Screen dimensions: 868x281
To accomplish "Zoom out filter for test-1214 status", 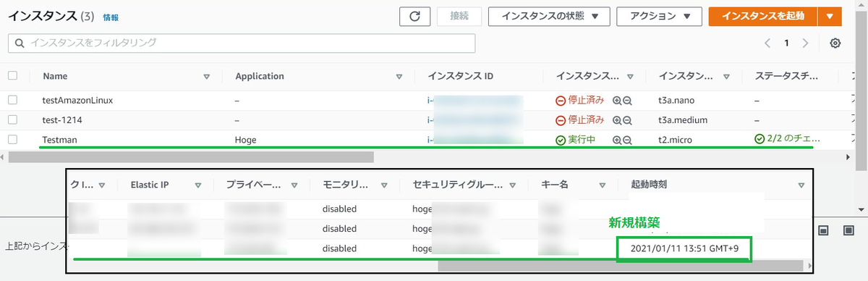I will [628, 120].
